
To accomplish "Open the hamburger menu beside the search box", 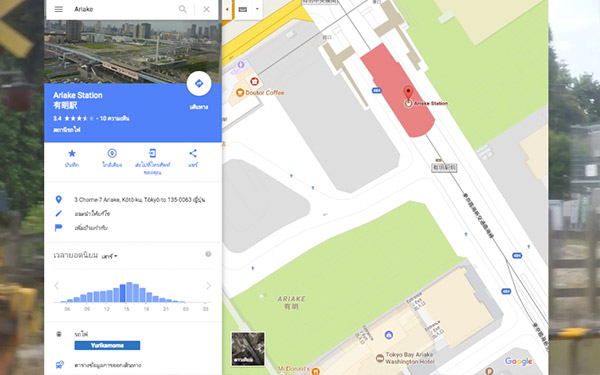I will (x=59, y=9).
